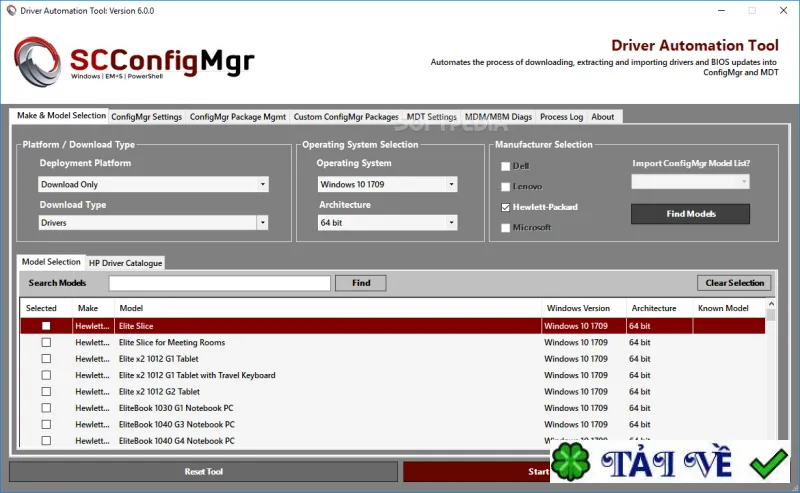Uncheck the Hewlett-Packard checkbox
The width and height of the screenshot is (800, 493).
506,207
